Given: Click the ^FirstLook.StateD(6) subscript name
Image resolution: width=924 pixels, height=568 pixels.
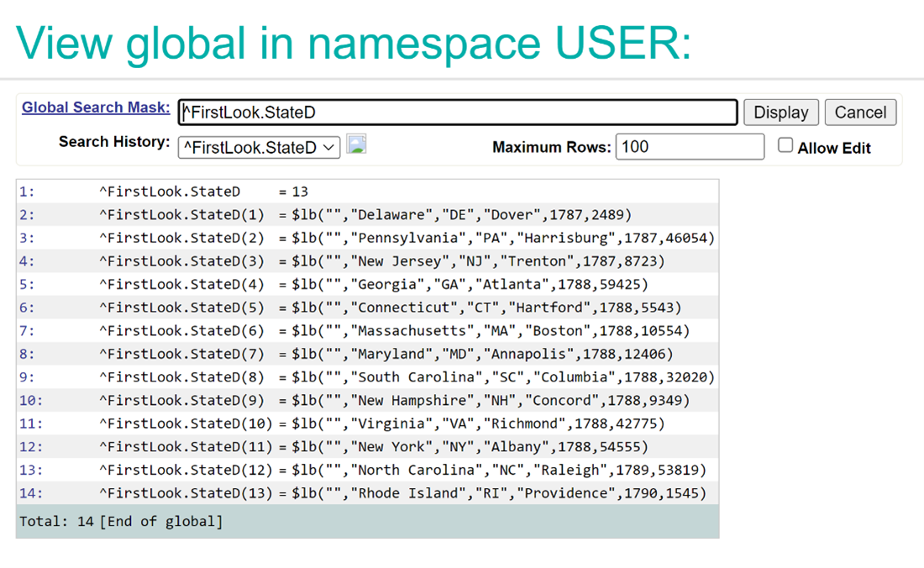Looking at the screenshot, I should [182, 330].
